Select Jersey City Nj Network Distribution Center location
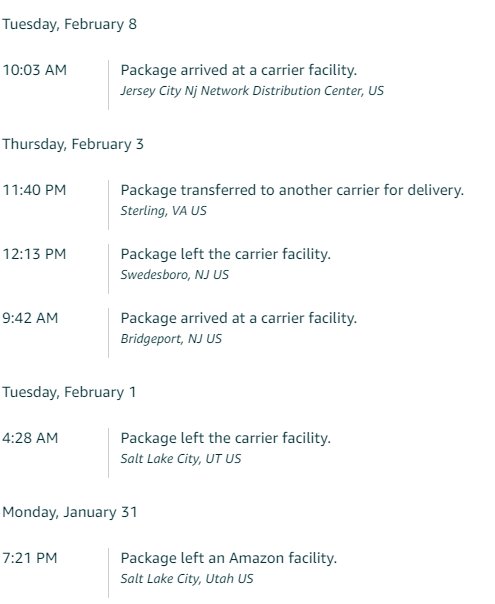This screenshot has height=604, width=495. [x=252, y=91]
